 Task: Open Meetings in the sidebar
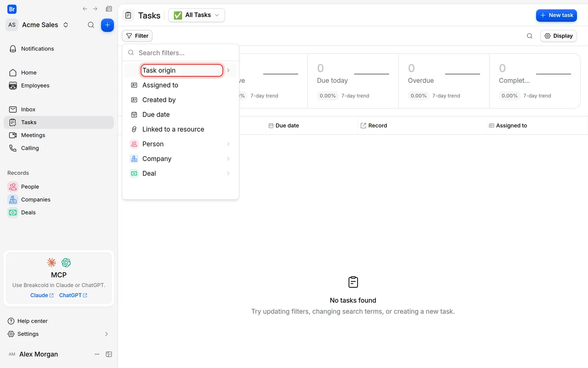pos(59,135)
